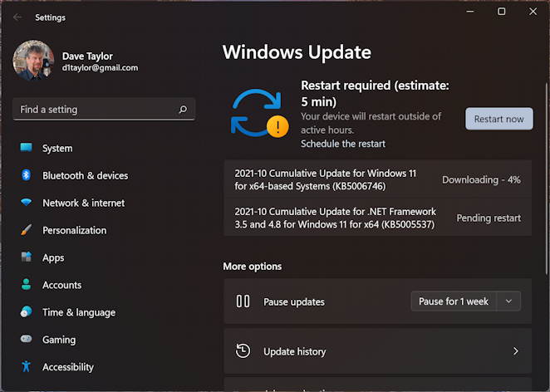The height and width of the screenshot is (392, 550).
Task: Click the Personalization paintbrush icon
Action: tap(27, 230)
